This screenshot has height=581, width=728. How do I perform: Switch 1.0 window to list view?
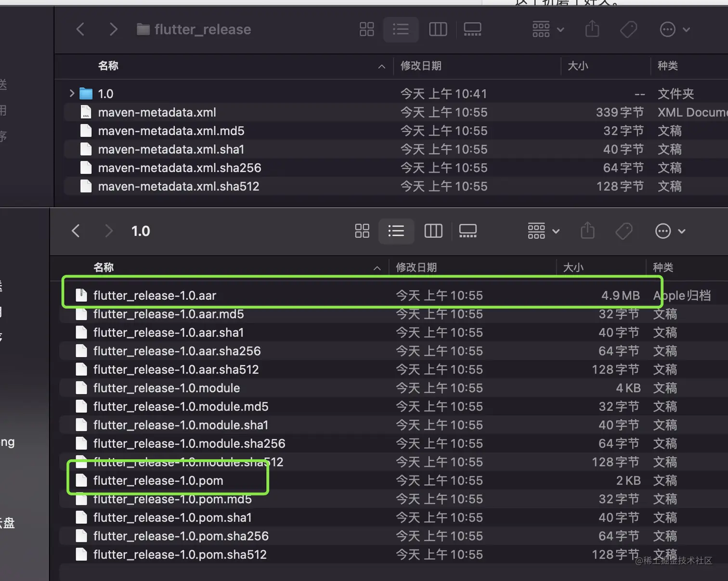tap(396, 231)
